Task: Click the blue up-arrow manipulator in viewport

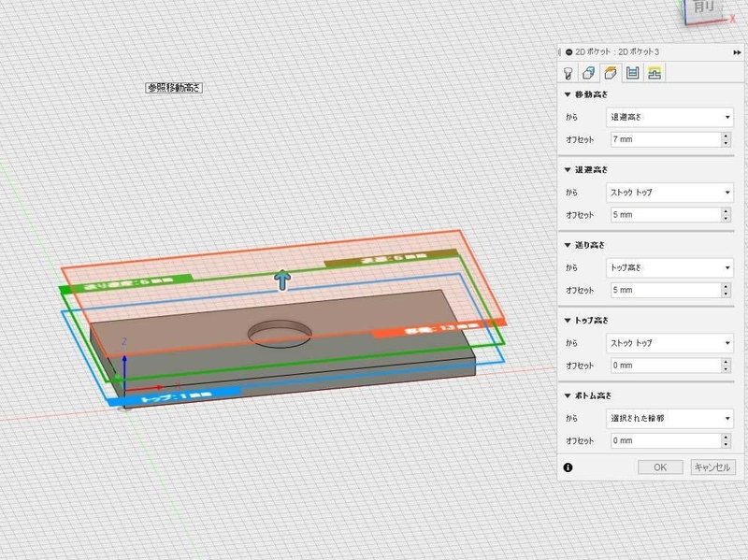Action: click(x=282, y=280)
